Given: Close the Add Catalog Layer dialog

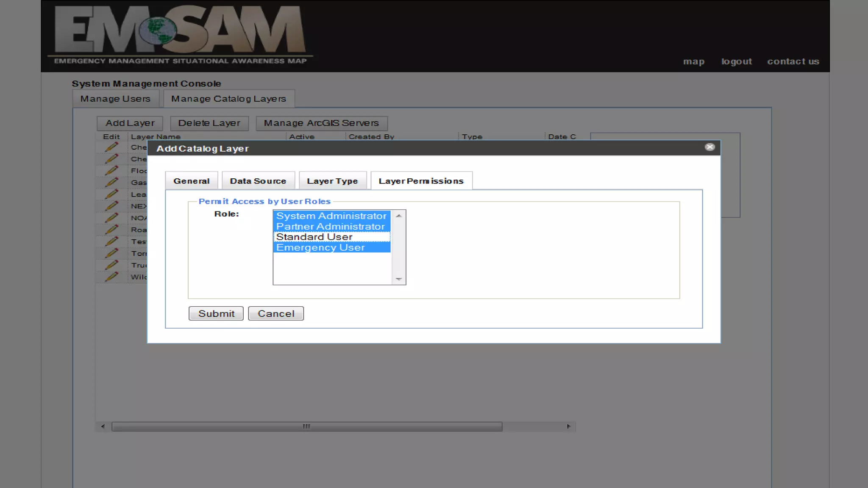Looking at the screenshot, I should point(709,147).
